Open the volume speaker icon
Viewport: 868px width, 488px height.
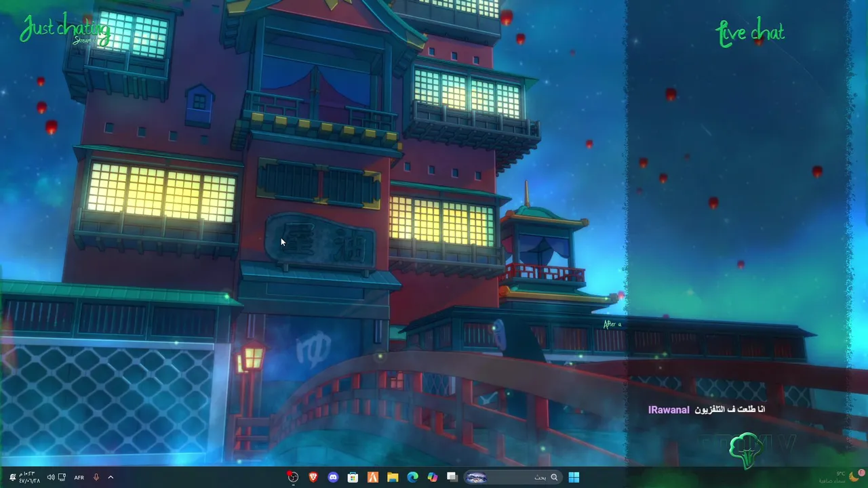click(x=51, y=477)
